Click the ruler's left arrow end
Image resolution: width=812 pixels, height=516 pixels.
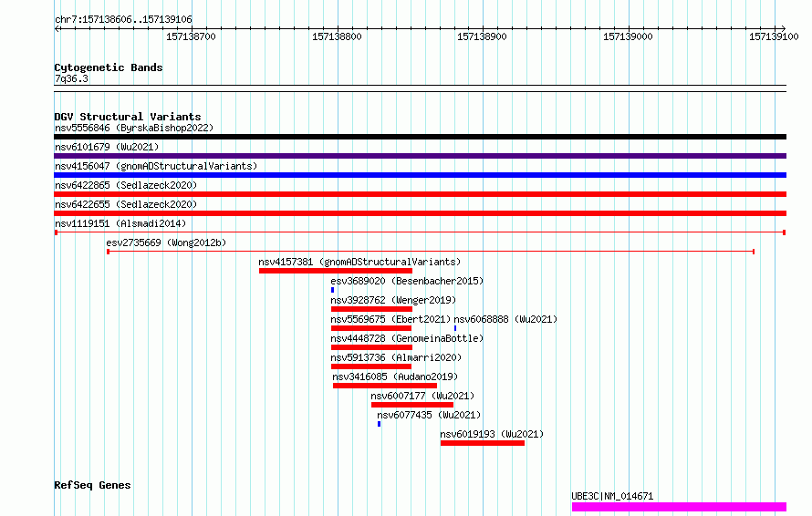click(x=57, y=28)
